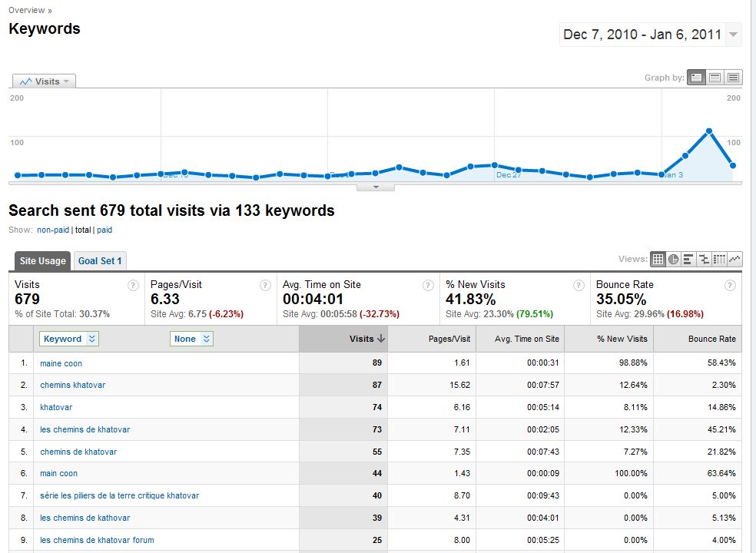The width and height of the screenshot is (756, 553).
Task: Open help for Avg. Time on Site
Action: pyautogui.click(x=428, y=286)
